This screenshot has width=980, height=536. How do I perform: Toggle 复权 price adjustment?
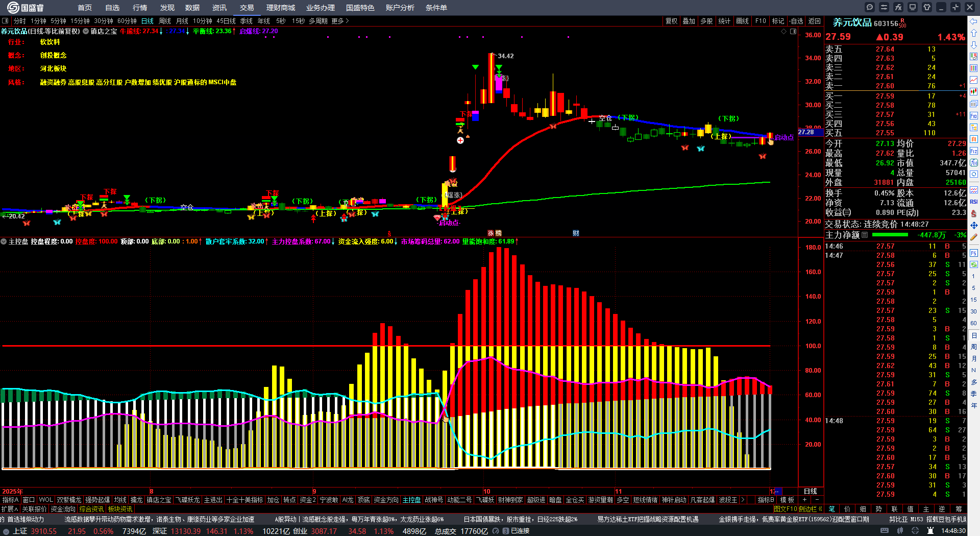[x=671, y=21]
